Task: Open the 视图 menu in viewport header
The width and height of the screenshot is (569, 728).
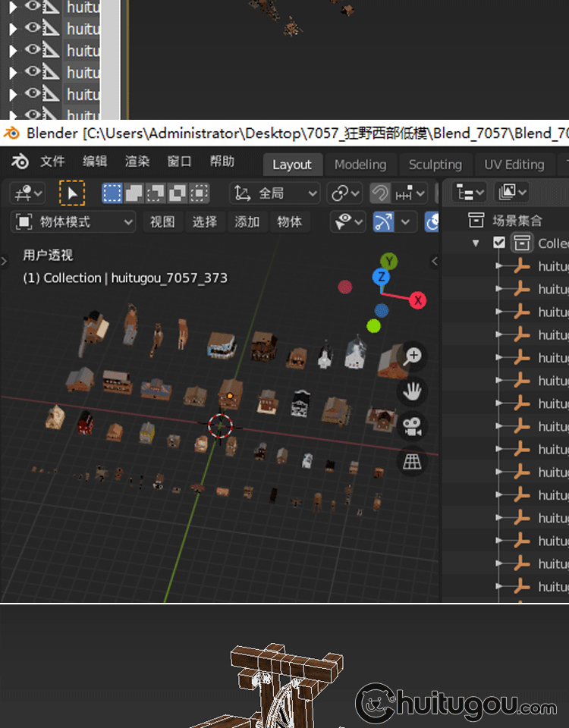Action: click(162, 222)
